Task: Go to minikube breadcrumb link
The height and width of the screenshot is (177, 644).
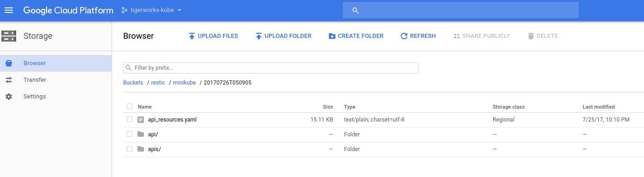Action: [185, 83]
